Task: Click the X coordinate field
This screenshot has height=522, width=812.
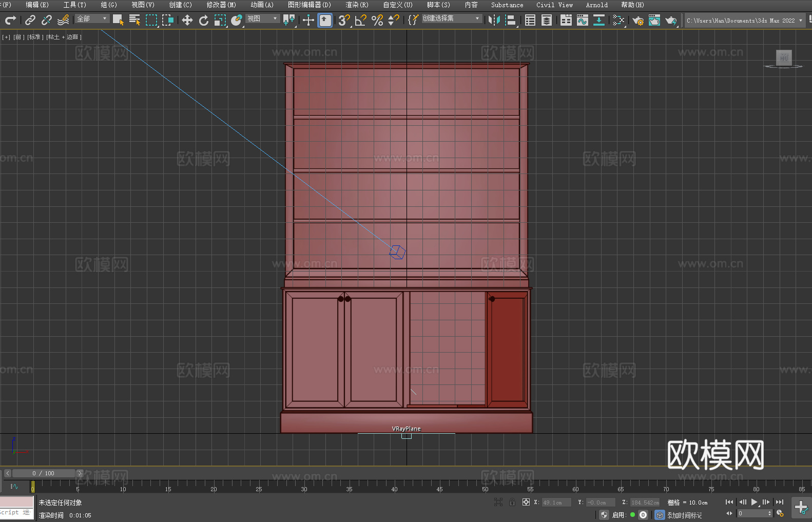Action: click(x=556, y=502)
